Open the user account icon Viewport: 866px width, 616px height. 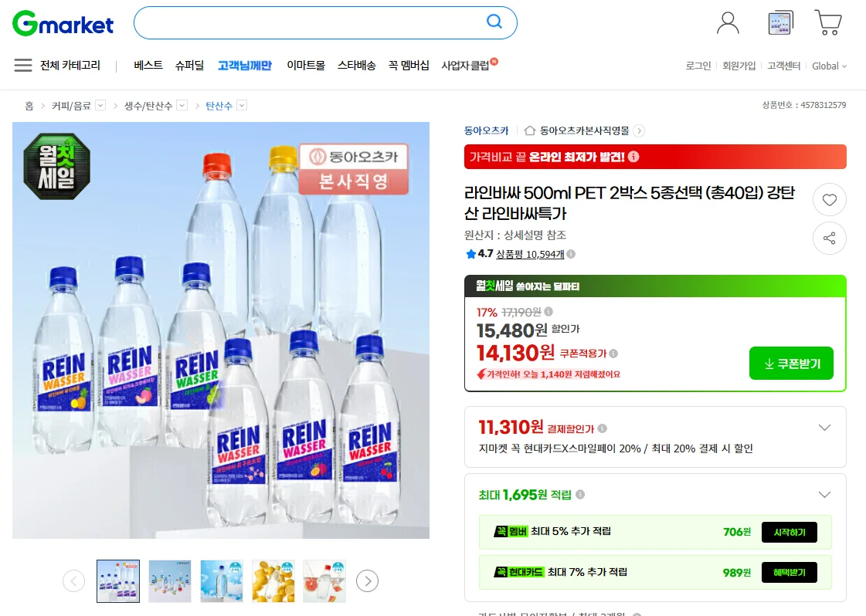click(728, 23)
